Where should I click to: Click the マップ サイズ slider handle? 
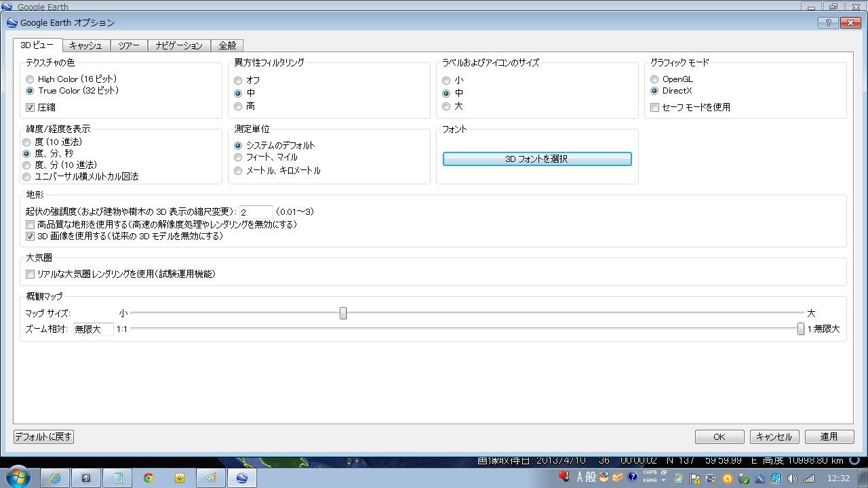click(343, 313)
